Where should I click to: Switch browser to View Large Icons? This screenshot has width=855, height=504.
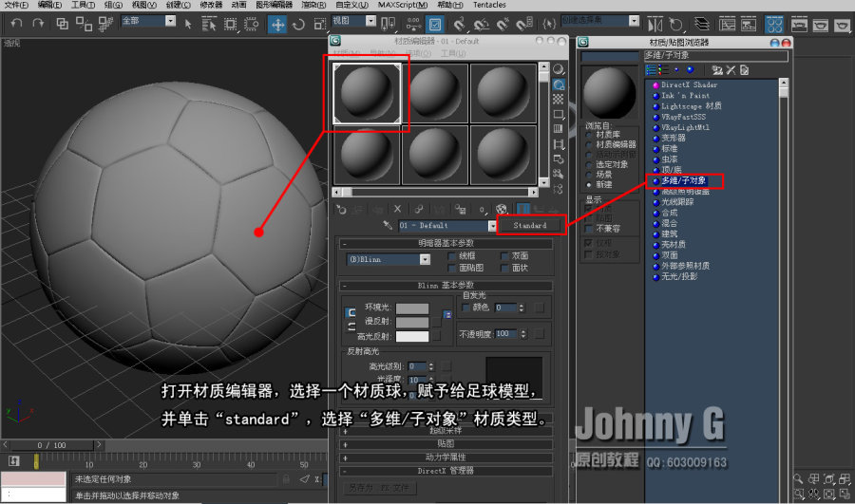[x=691, y=69]
